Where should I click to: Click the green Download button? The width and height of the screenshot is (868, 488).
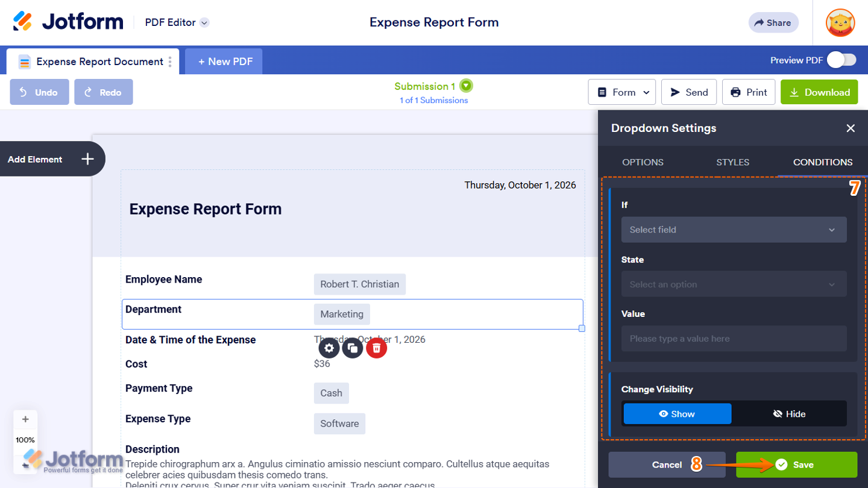pyautogui.click(x=819, y=92)
